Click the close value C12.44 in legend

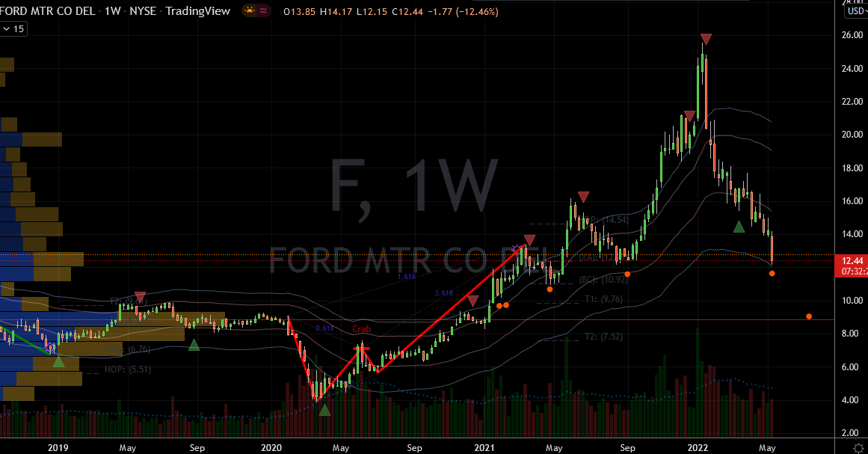point(407,12)
